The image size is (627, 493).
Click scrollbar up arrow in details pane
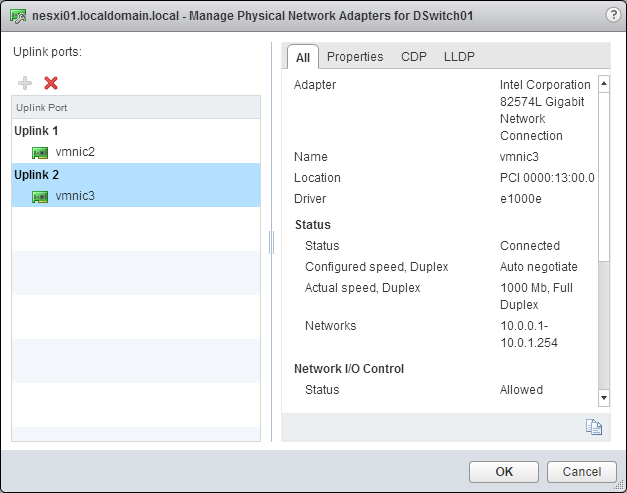(x=604, y=84)
